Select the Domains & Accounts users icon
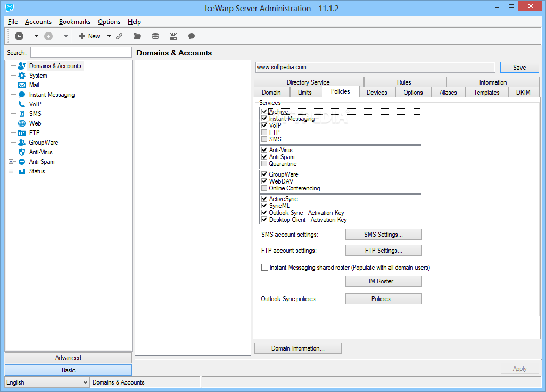Screen dimensions: 546x392 (22, 66)
